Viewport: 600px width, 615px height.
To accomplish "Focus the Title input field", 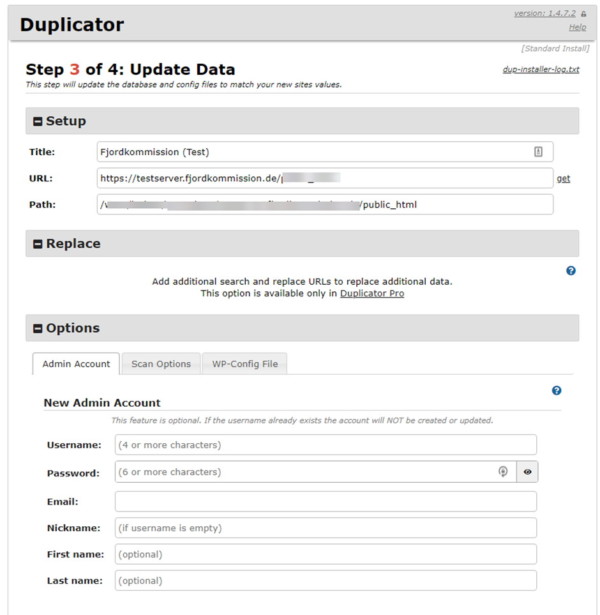I will [x=325, y=152].
